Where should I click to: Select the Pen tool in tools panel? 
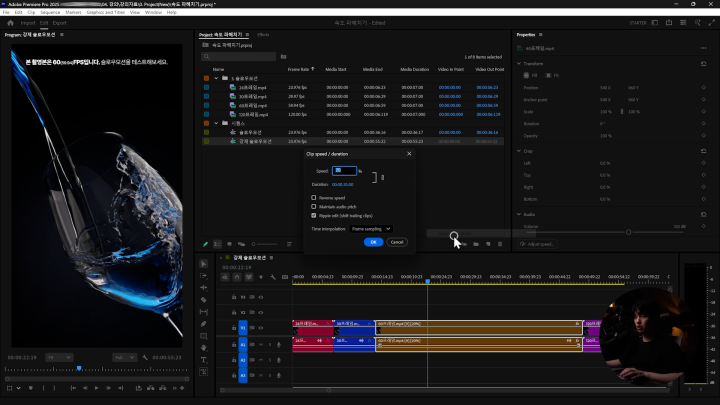click(204, 324)
